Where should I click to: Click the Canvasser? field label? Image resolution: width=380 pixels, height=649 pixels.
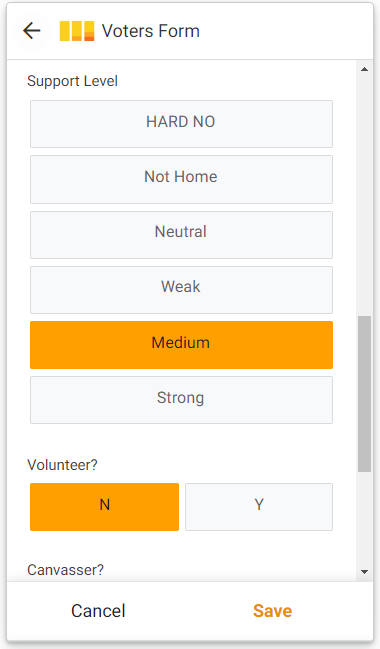(x=65, y=570)
